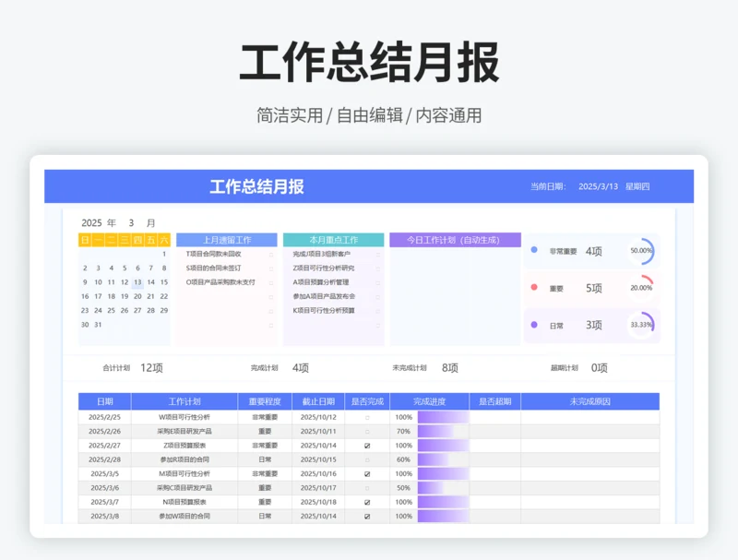738x560 pixels.
Task: Tick the box beside K项目可行性分析预算
Action: coord(378,311)
